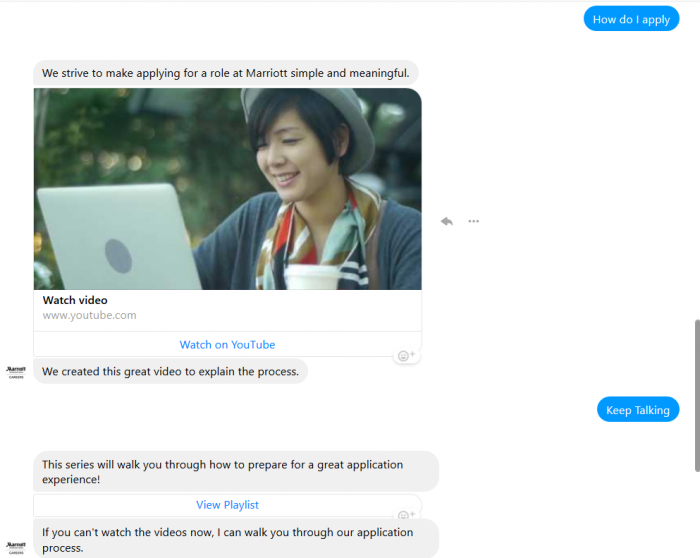
Task: Open the three-dot more options menu
Action: point(473,221)
